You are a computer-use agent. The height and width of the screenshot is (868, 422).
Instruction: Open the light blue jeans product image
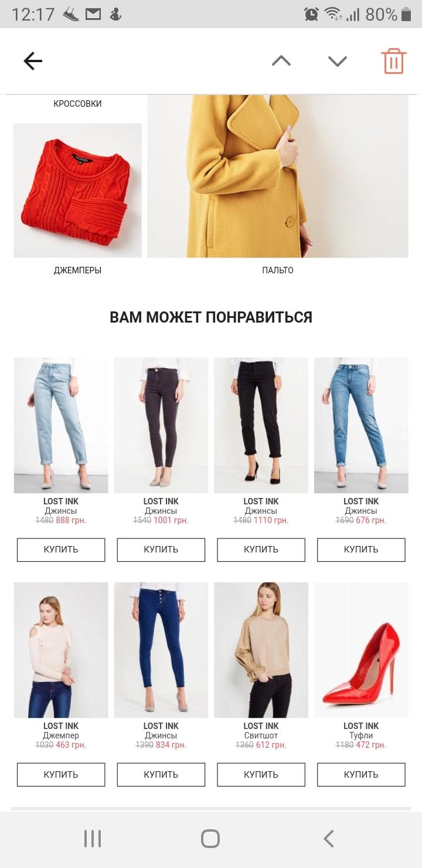61,425
